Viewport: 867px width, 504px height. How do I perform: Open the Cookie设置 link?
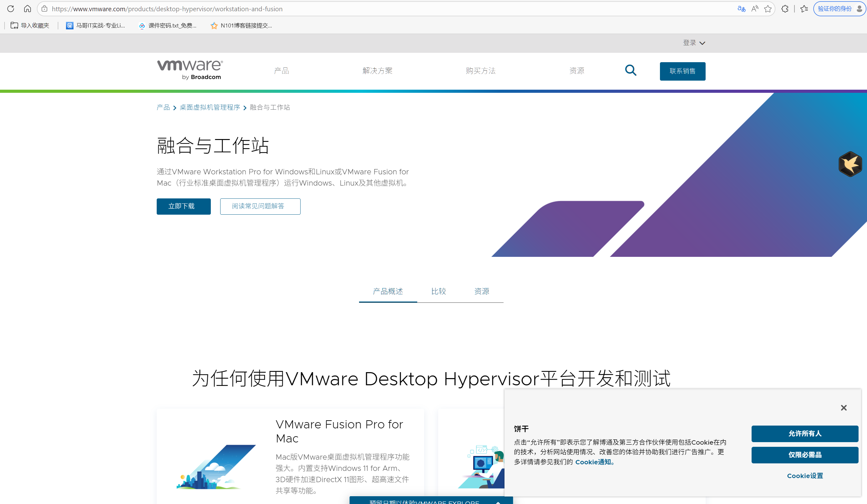(x=805, y=476)
